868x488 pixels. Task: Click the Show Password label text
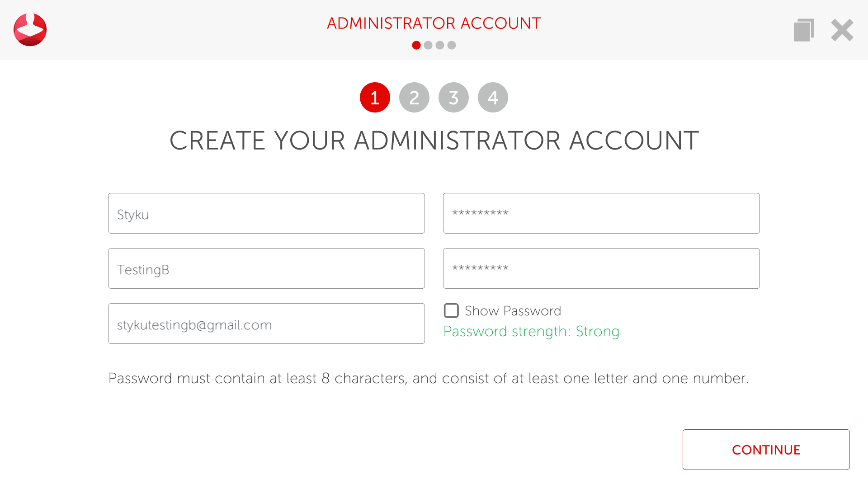[x=513, y=311]
